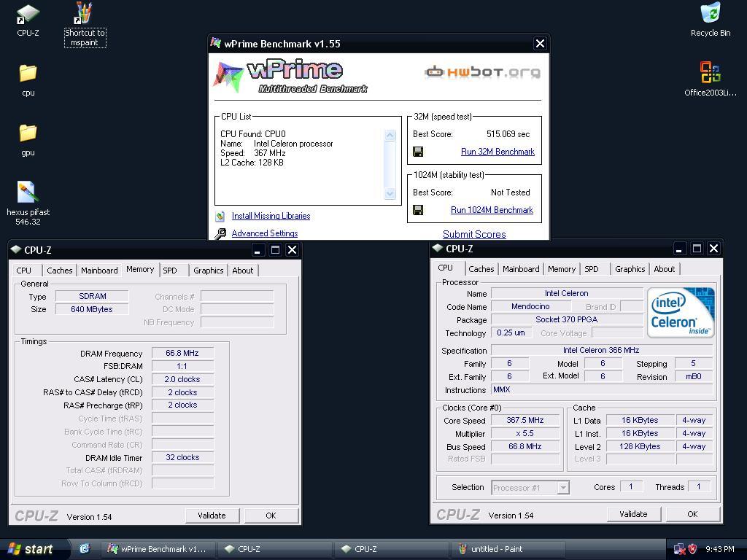Switch to Graphics tab in left CPU-Z window
The image size is (747, 560).
(x=208, y=271)
